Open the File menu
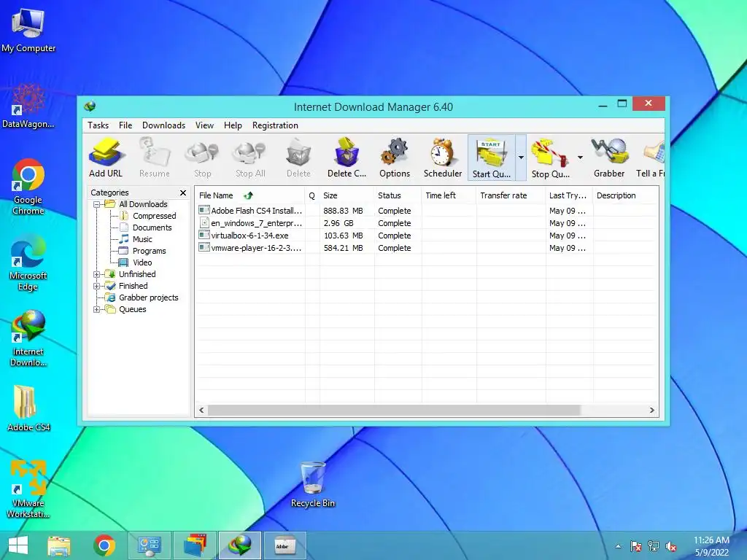 (x=125, y=125)
